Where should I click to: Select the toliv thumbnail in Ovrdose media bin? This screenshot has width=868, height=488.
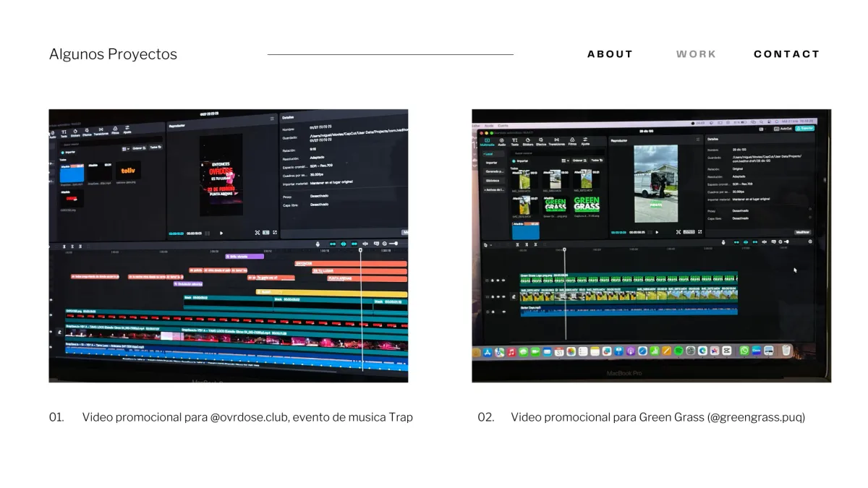[x=128, y=172]
